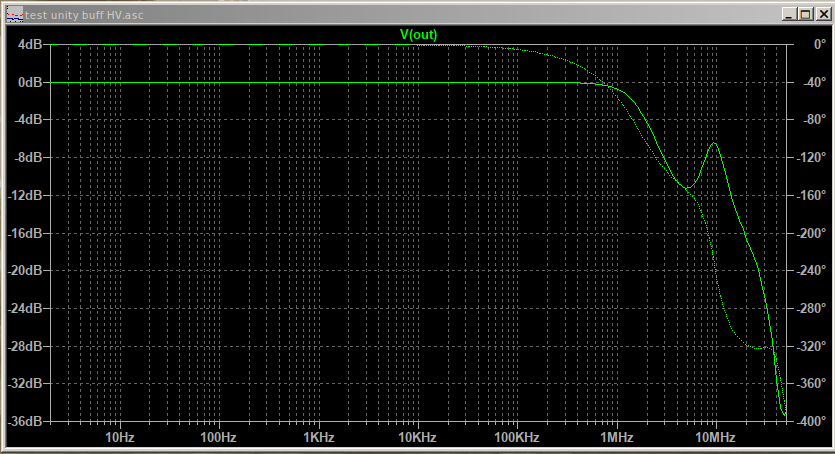Maximize the plot window
This screenshot has width=835, height=454.
click(x=806, y=14)
